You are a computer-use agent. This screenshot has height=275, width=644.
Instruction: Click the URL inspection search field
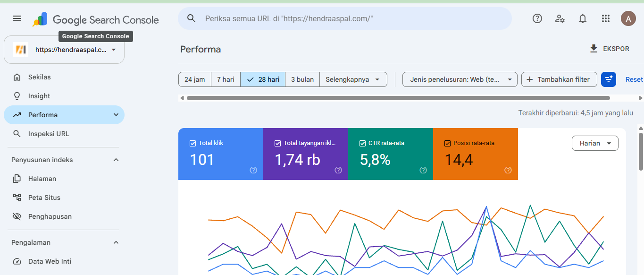[x=345, y=18]
